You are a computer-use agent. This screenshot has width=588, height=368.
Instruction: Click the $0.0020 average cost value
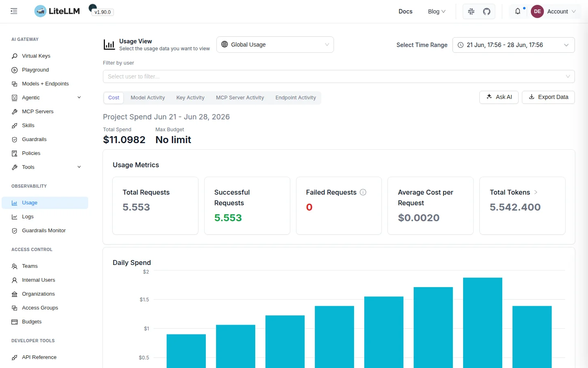pos(419,218)
